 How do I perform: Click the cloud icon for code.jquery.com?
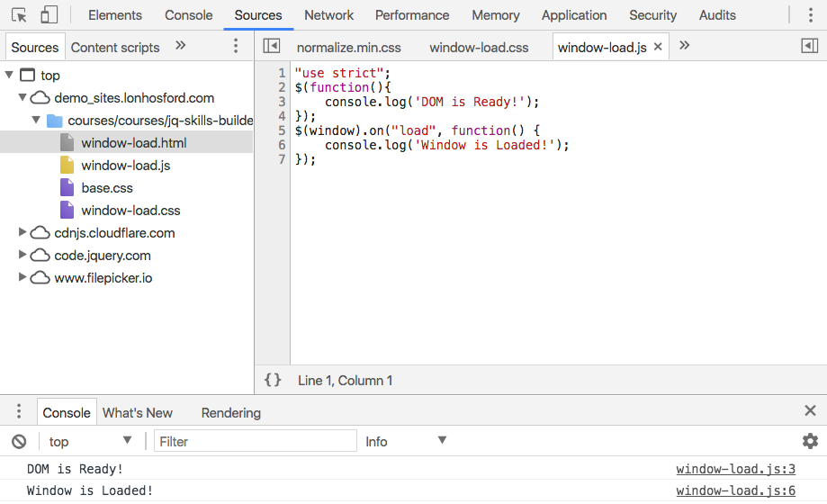[40, 256]
